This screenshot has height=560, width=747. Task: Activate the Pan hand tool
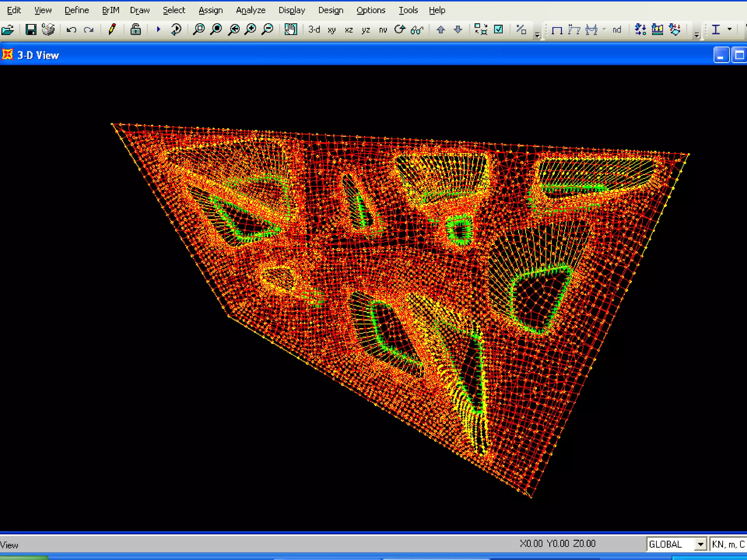pos(291,30)
